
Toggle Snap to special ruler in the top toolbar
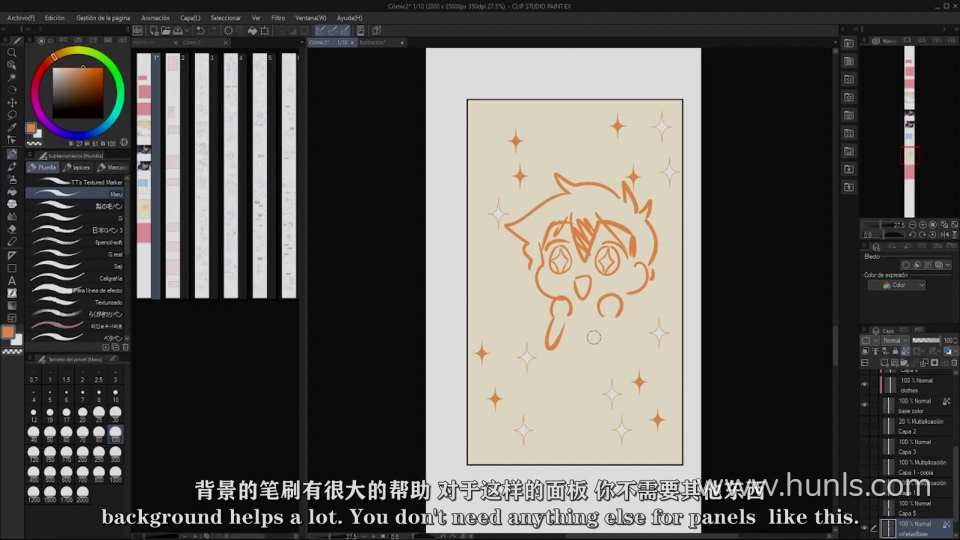(333, 31)
